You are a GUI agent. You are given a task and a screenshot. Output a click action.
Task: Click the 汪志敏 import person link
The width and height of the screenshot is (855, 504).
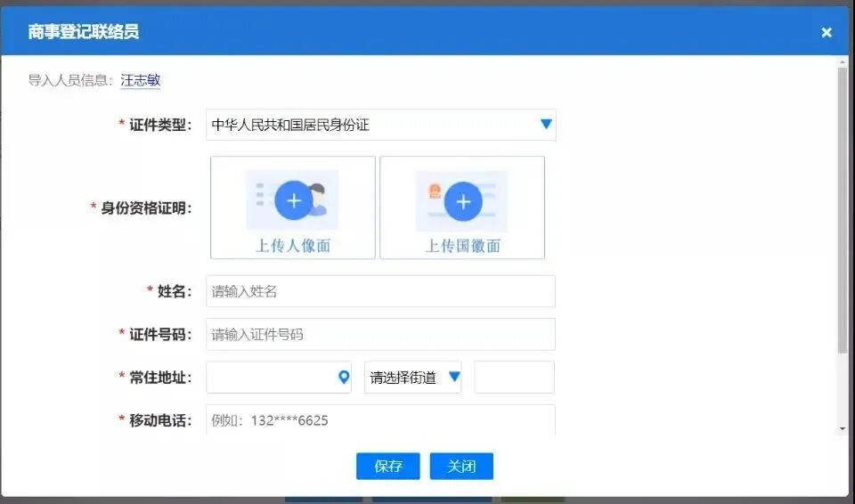pyautogui.click(x=140, y=80)
